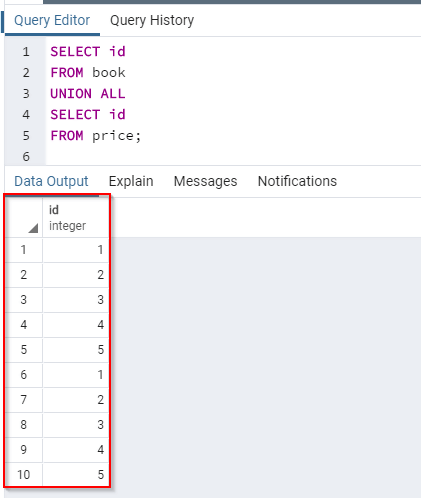Select result row number 5 header
This screenshot has height=498, width=421.
click(x=24, y=350)
